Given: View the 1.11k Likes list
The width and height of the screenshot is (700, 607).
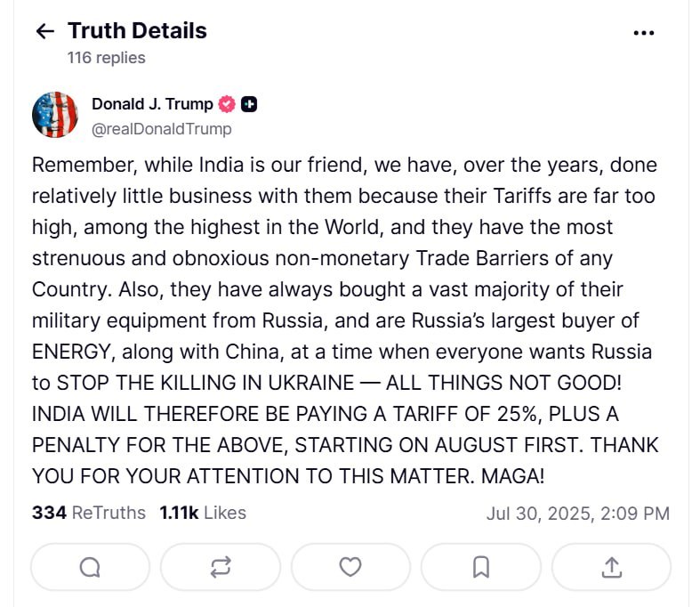Looking at the screenshot, I should (203, 513).
